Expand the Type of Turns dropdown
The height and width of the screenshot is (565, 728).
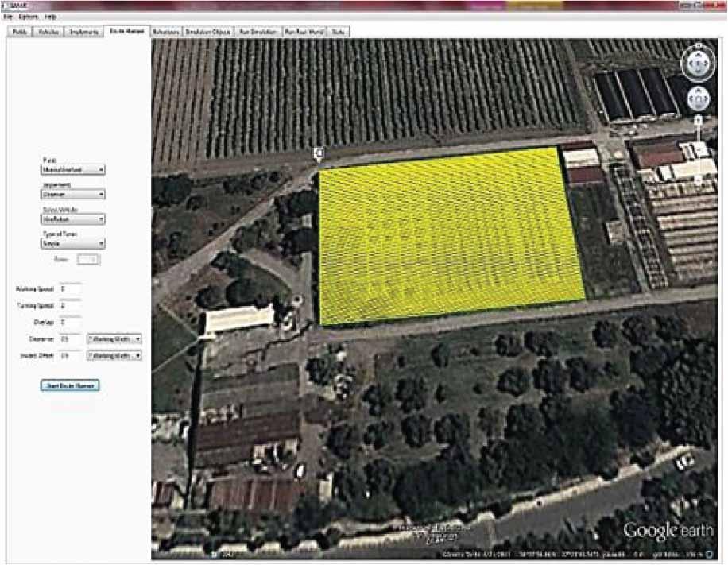click(73, 244)
